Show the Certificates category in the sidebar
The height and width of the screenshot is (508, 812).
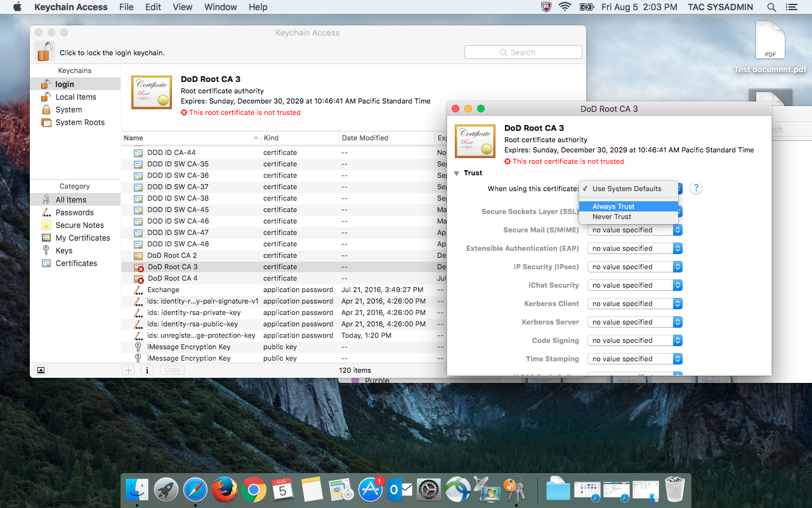(x=75, y=263)
